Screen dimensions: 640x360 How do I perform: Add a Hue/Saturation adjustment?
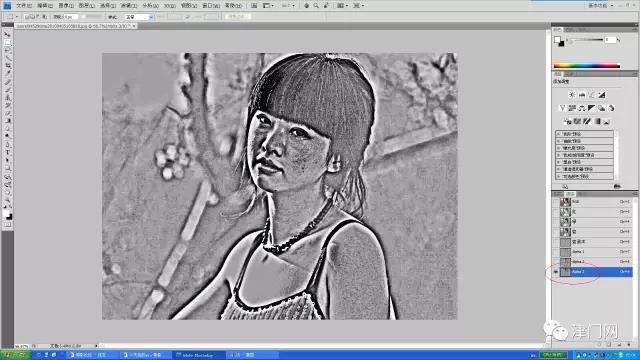(x=572, y=108)
